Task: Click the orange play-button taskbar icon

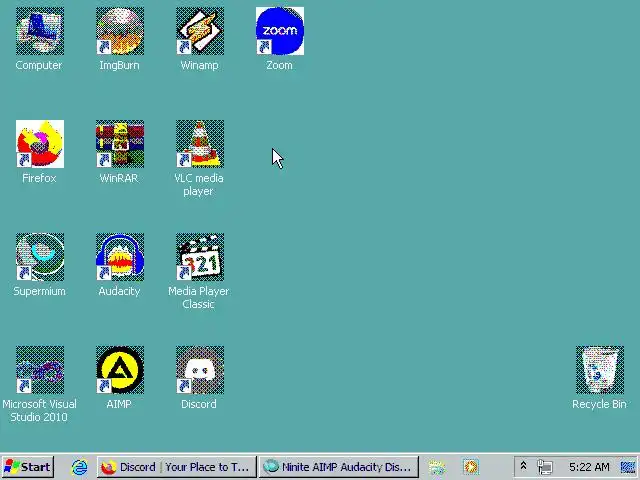Action: coord(471,467)
